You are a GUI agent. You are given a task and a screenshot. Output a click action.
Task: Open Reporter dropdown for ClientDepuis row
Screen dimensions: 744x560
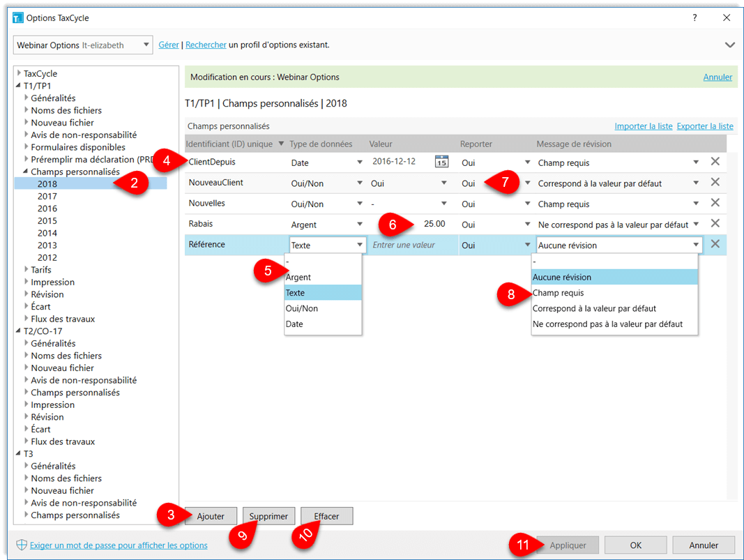[527, 162]
